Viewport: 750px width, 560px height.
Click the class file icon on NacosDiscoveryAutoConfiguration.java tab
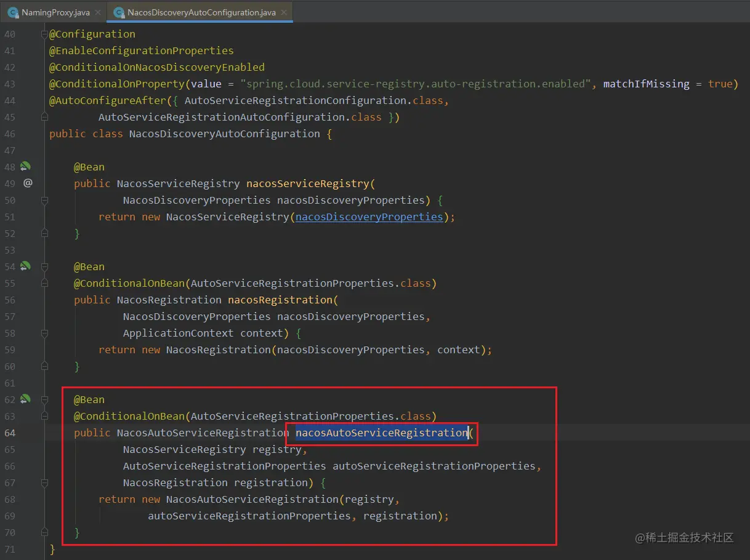(x=118, y=12)
